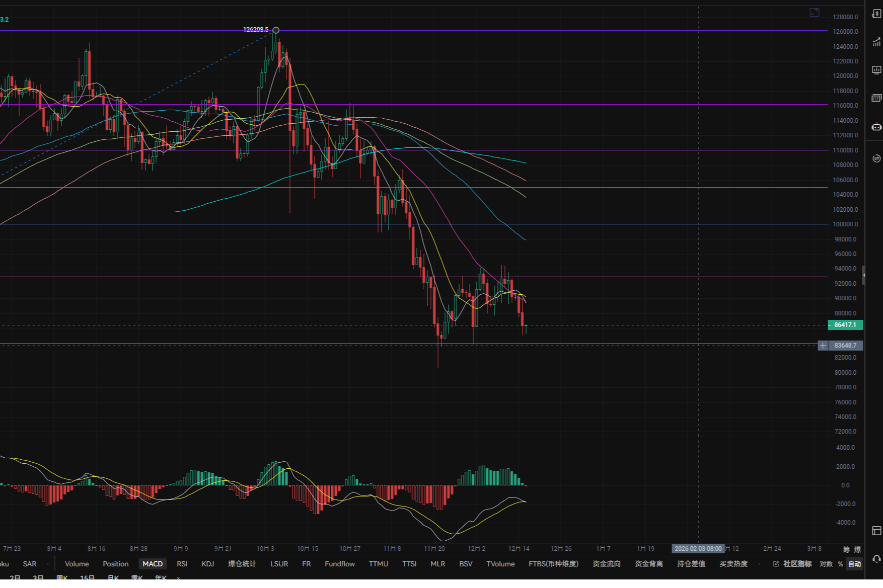This screenshot has height=588, width=883.
Task: Click the 爆 button near time axis
Action: [857, 549]
